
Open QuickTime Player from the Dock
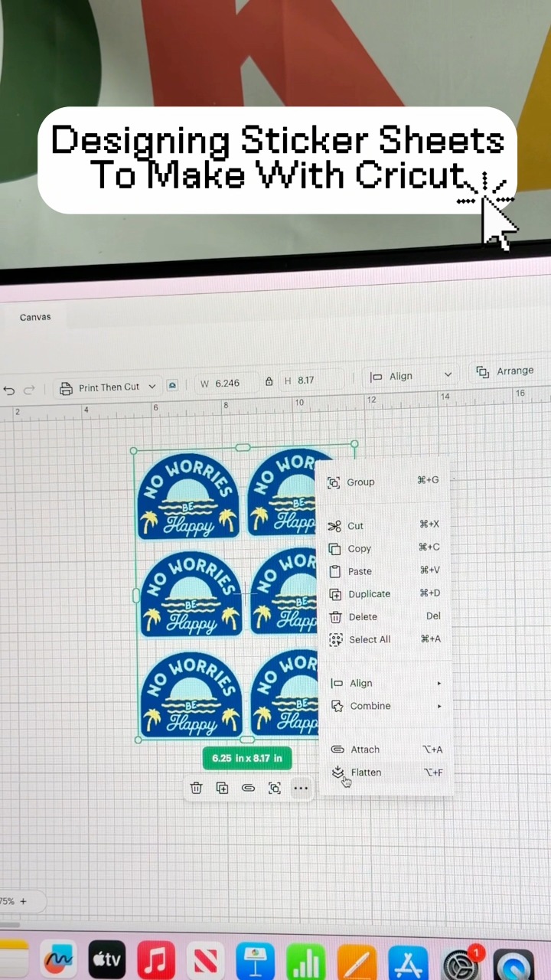tap(513, 966)
